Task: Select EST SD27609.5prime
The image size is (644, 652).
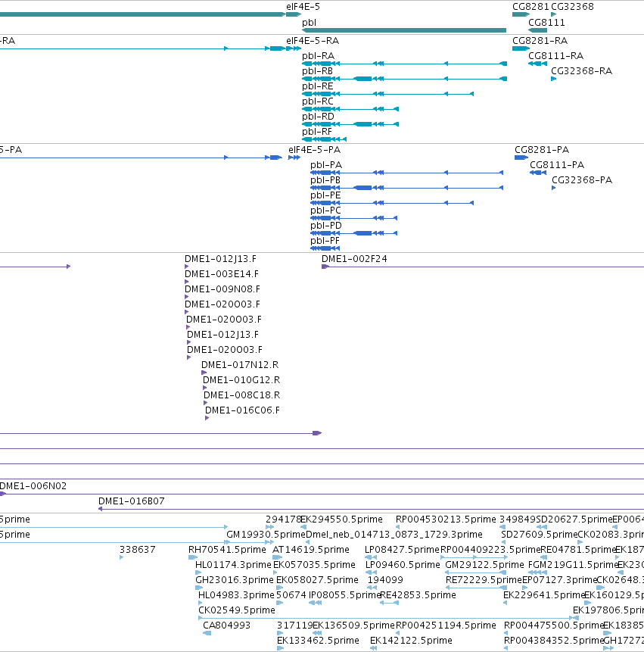Action: tap(503, 542)
